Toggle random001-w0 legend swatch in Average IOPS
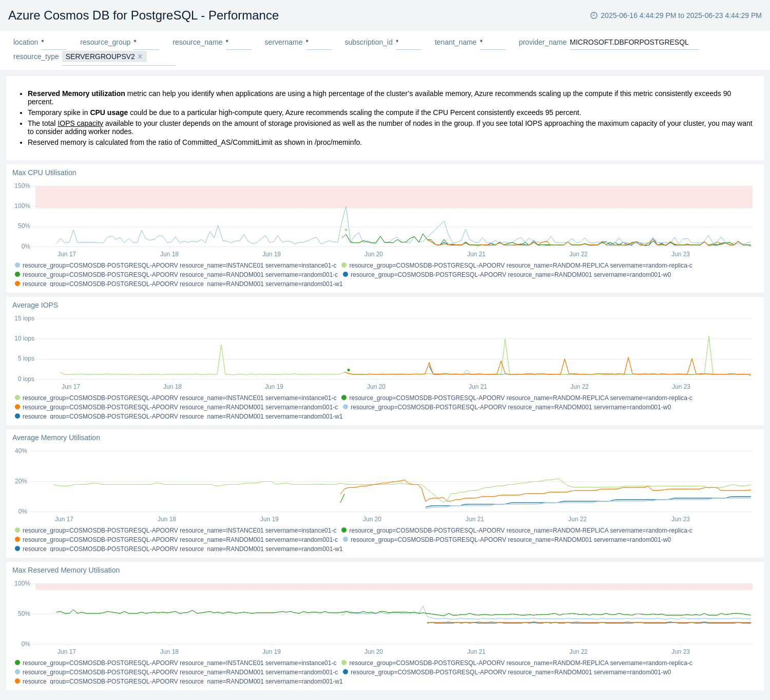 pyautogui.click(x=345, y=407)
